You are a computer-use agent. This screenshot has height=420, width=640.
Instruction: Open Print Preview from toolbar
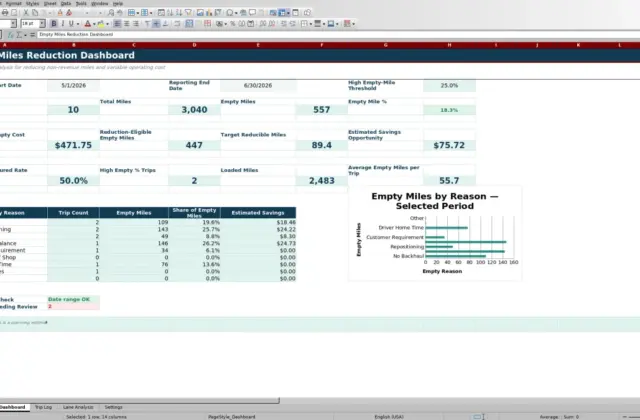click(13, 13)
